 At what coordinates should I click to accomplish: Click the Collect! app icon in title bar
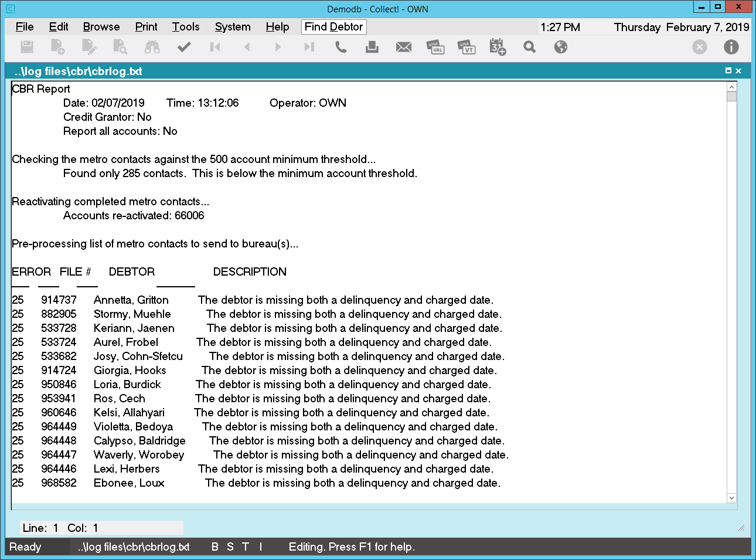[x=10, y=9]
